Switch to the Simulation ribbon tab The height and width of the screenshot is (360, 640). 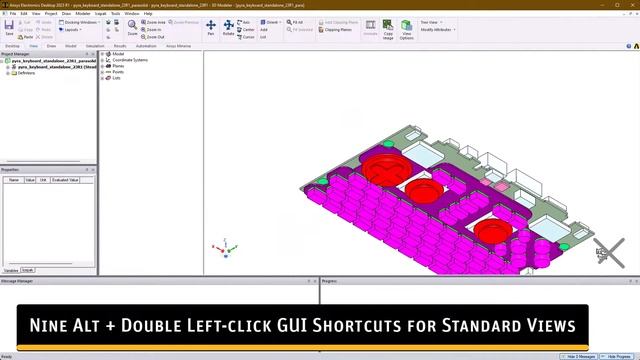tap(95, 46)
